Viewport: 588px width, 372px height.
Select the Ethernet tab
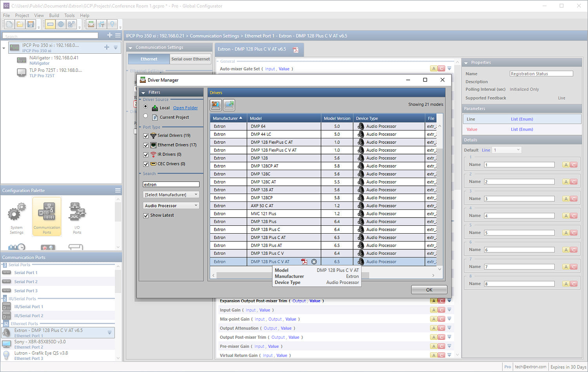[149, 59]
